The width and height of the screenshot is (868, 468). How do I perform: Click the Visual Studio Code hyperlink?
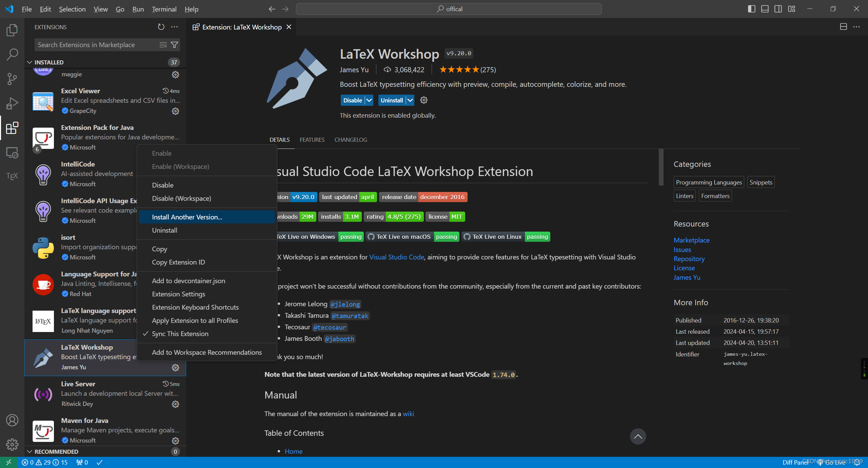pos(396,257)
